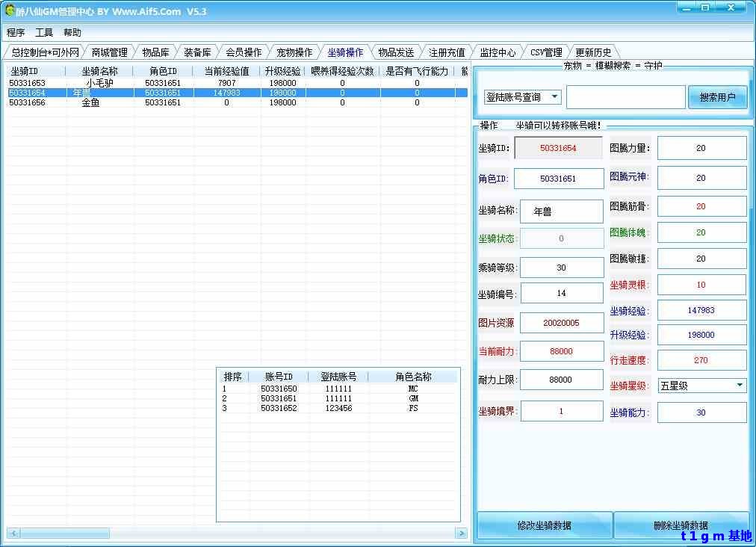The image size is (756, 547).
Task: Open the 帮助 menu
Action: point(72,33)
